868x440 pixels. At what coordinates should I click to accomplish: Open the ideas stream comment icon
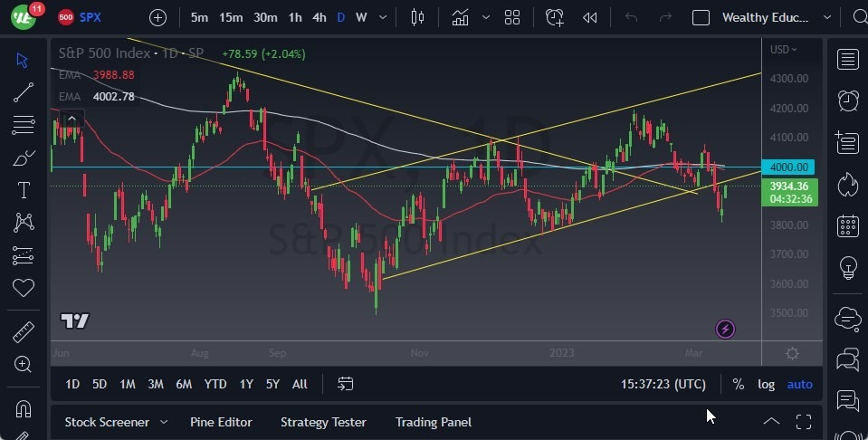tap(847, 400)
